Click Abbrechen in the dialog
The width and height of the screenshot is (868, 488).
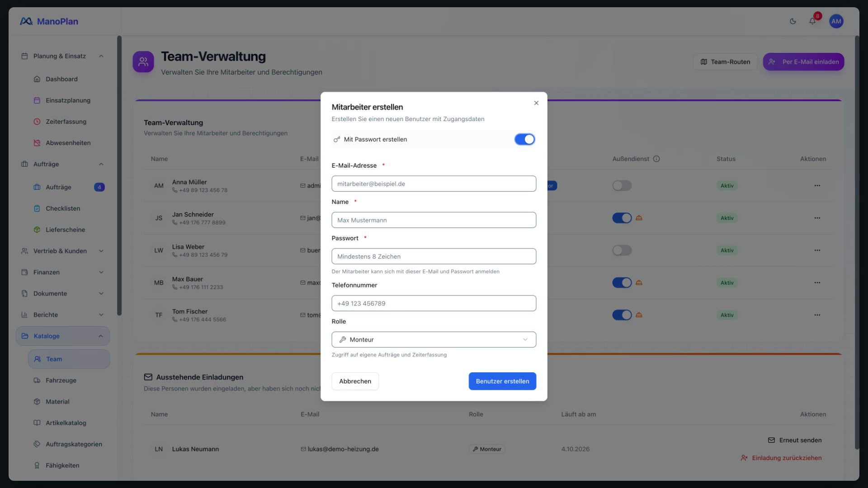click(x=355, y=381)
